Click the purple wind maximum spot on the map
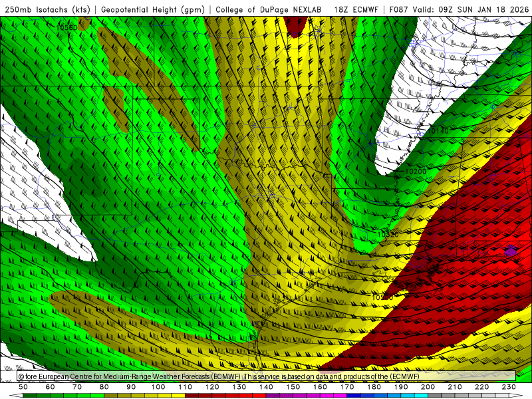532x399 pixels. [511, 251]
